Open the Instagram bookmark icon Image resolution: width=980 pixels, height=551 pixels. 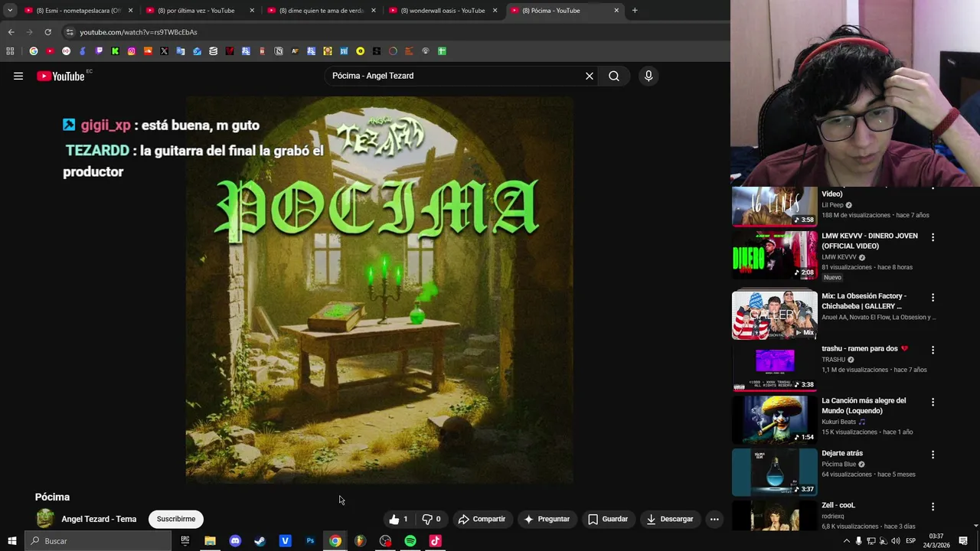coord(132,51)
